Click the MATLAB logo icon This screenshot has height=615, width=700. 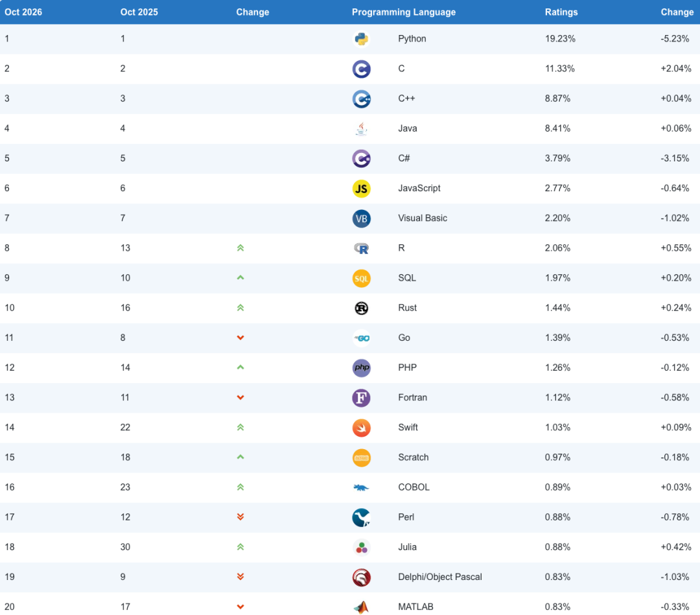coord(361,607)
